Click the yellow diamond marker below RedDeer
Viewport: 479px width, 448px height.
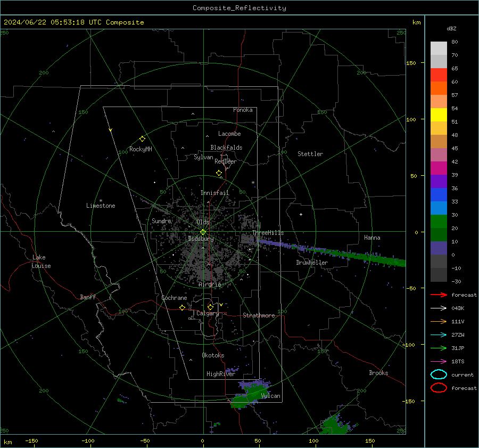[219, 173]
